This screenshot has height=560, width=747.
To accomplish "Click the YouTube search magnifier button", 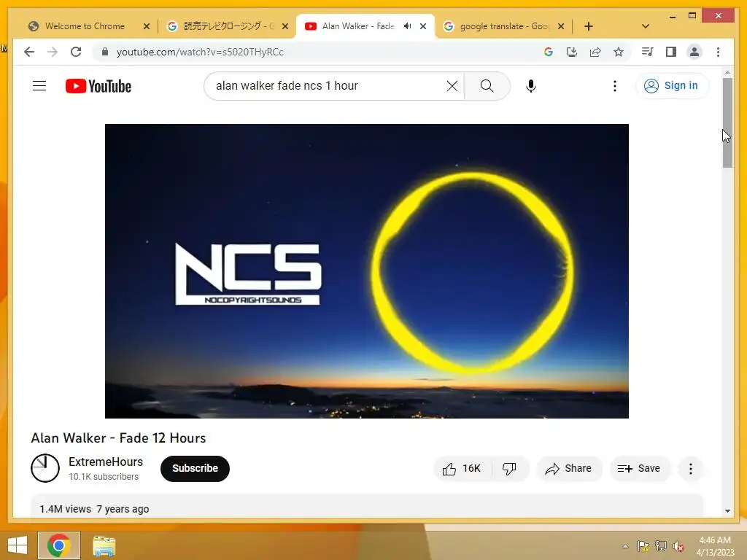I will point(487,86).
